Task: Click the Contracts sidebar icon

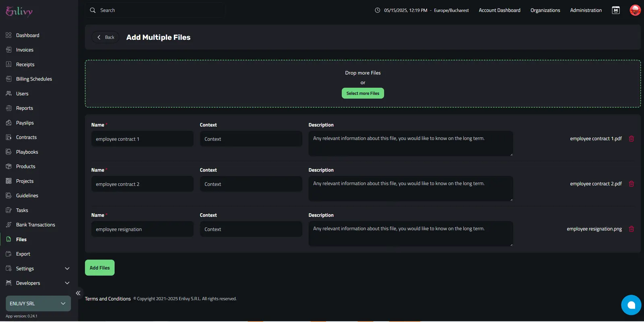Action: (x=8, y=137)
